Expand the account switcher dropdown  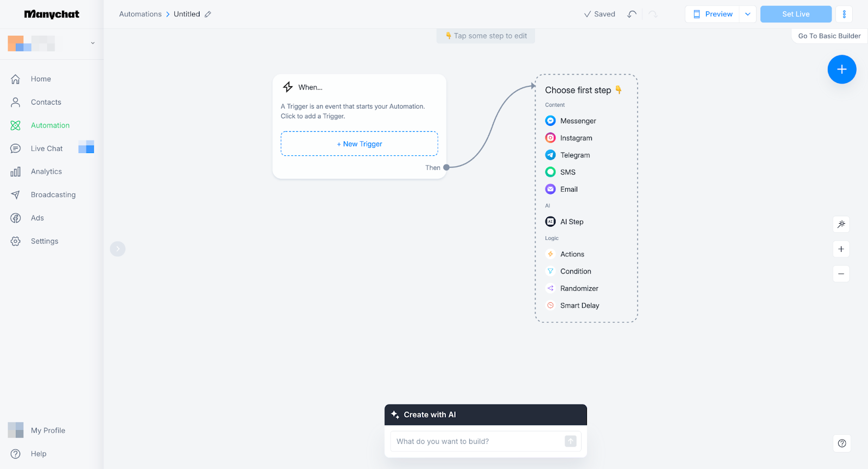click(x=93, y=43)
